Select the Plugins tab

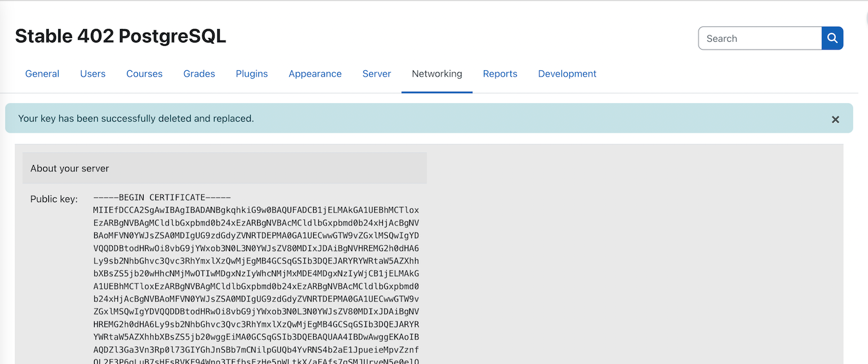coord(252,73)
